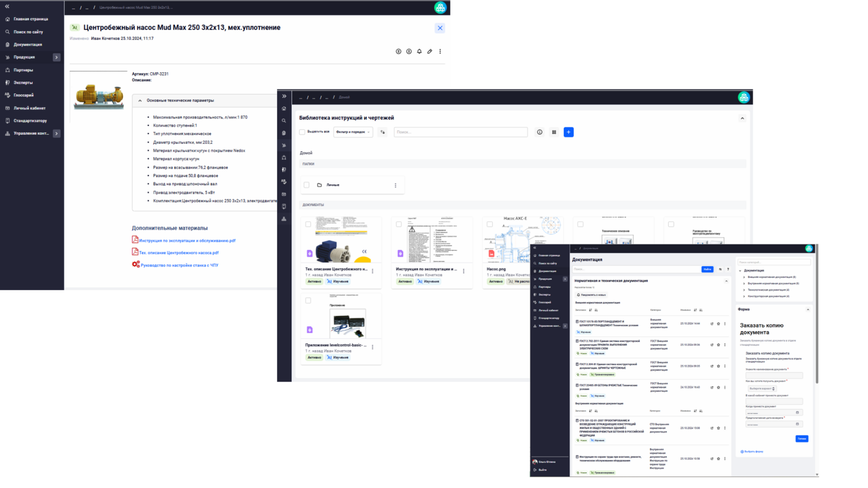Collapse the Форма panel in the Документация window
The image size is (868, 488).
point(808,310)
